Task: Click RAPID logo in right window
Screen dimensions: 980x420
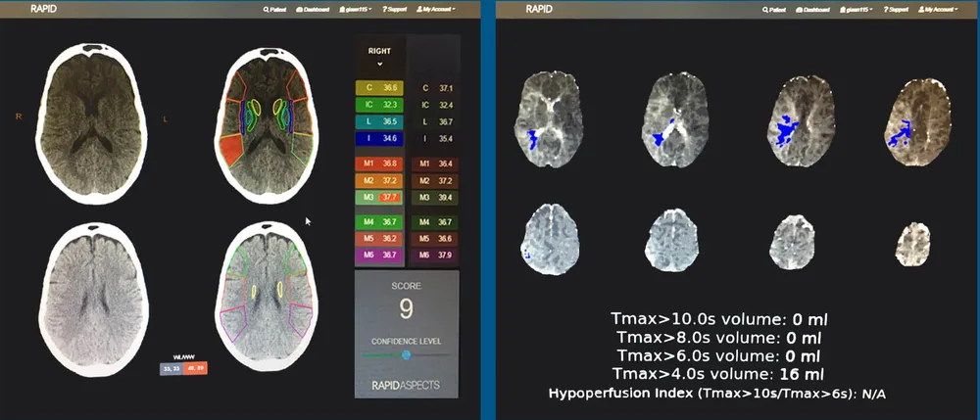Action: (539, 9)
